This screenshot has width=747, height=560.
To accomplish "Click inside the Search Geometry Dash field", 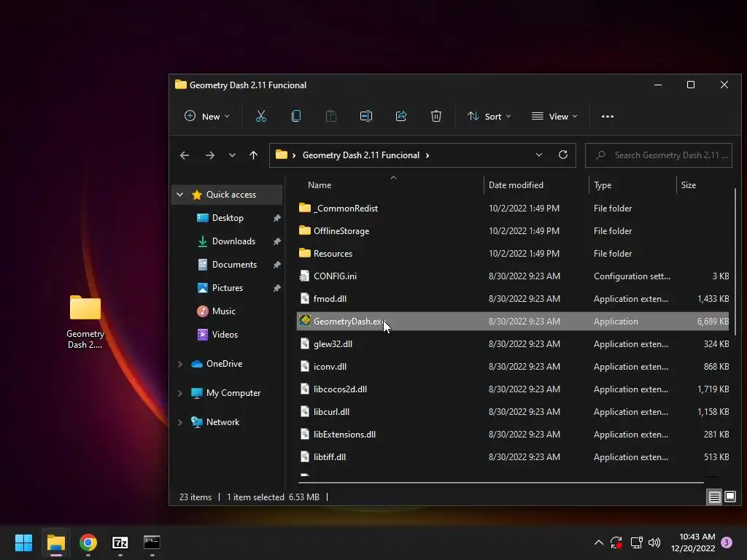I will tap(659, 155).
